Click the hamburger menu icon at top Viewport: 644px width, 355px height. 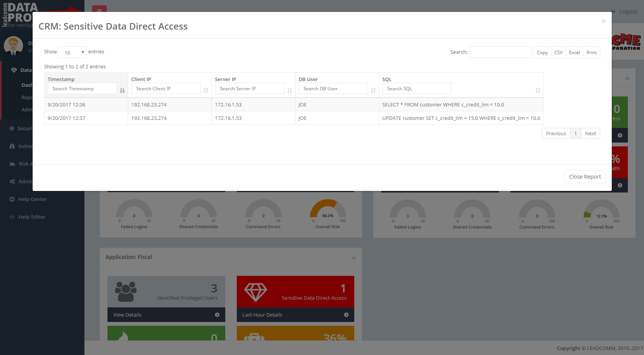(99, 11)
